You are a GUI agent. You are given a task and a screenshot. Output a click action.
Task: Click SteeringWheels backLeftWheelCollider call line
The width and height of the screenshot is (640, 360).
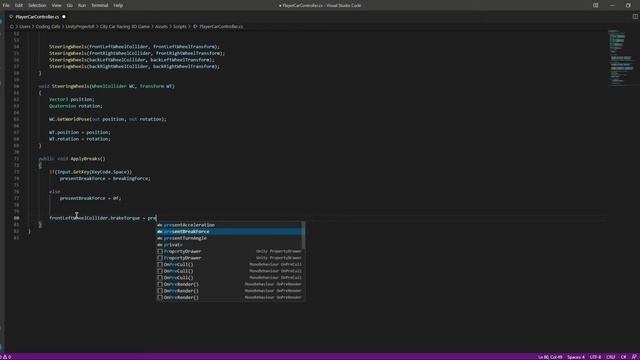click(131, 60)
